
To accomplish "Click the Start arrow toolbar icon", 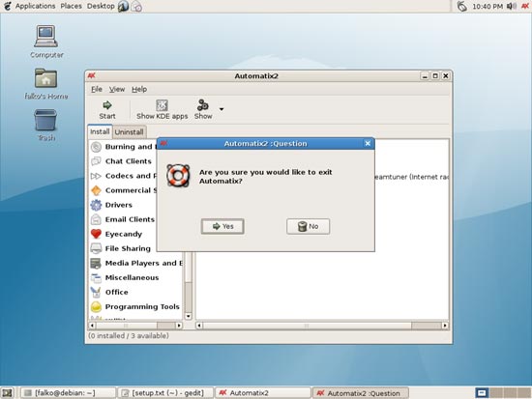I will 107,105.
